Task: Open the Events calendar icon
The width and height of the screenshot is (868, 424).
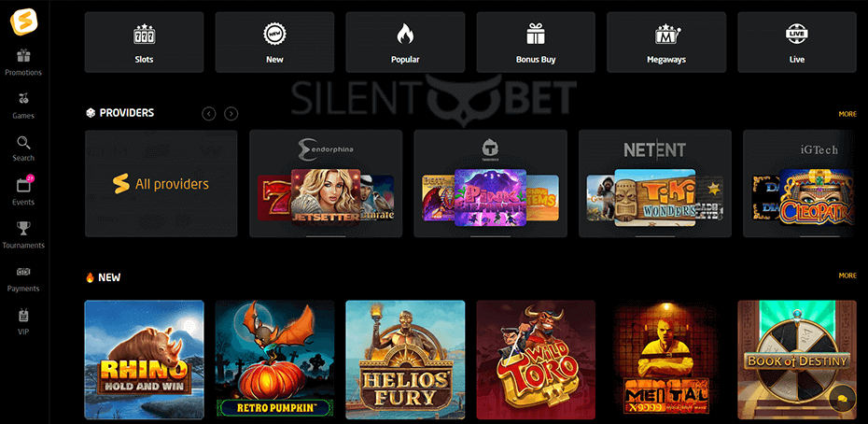Action: click(x=23, y=186)
